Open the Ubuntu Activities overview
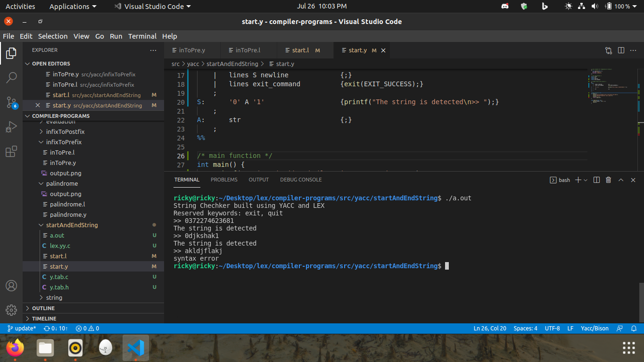Image resolution: width=644 pixels, height=362 pixels. pos(20,7)
